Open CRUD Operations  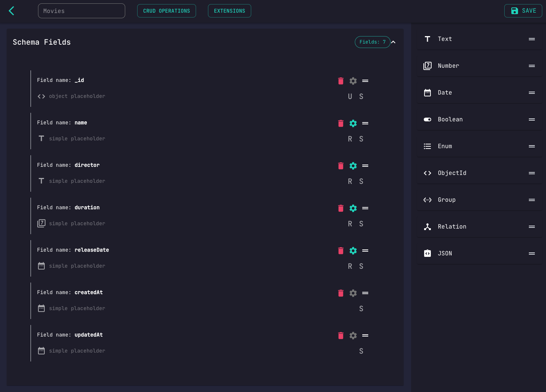click(x=167, y=11)
